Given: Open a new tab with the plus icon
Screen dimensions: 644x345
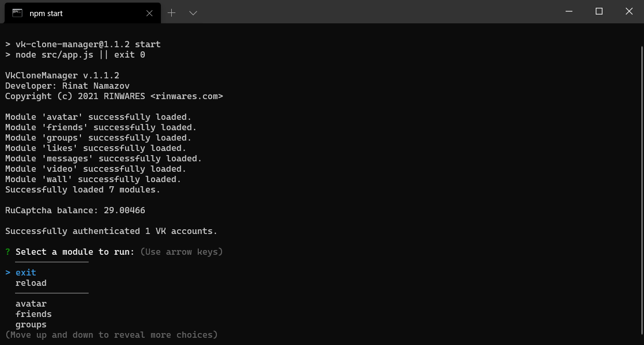Looking at the screenshot, I should coord(172,13).
